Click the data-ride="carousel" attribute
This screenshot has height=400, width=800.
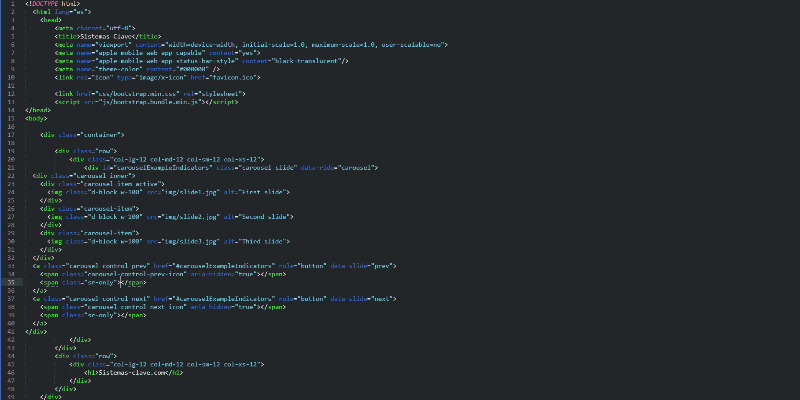point(337,167)
